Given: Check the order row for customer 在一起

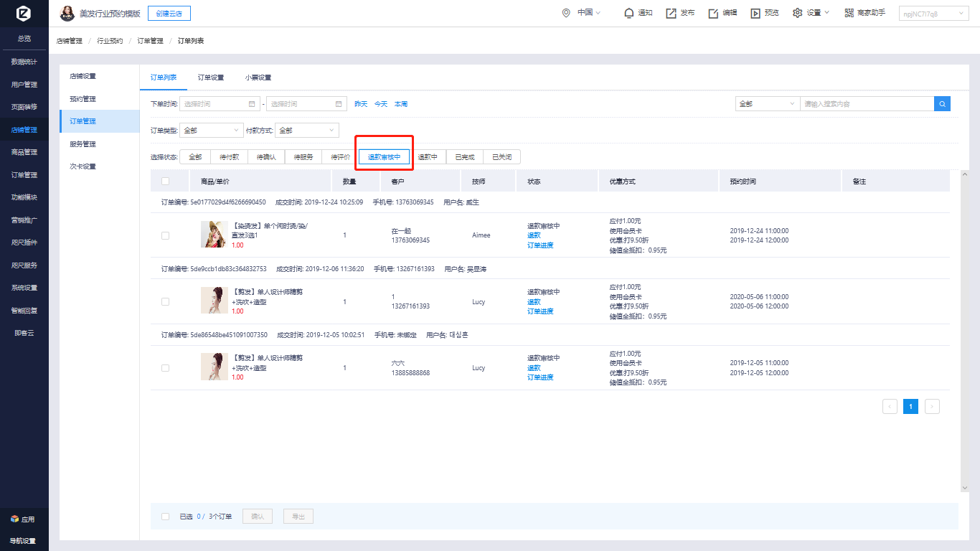Looking at the screenshot, I should 165,235.
